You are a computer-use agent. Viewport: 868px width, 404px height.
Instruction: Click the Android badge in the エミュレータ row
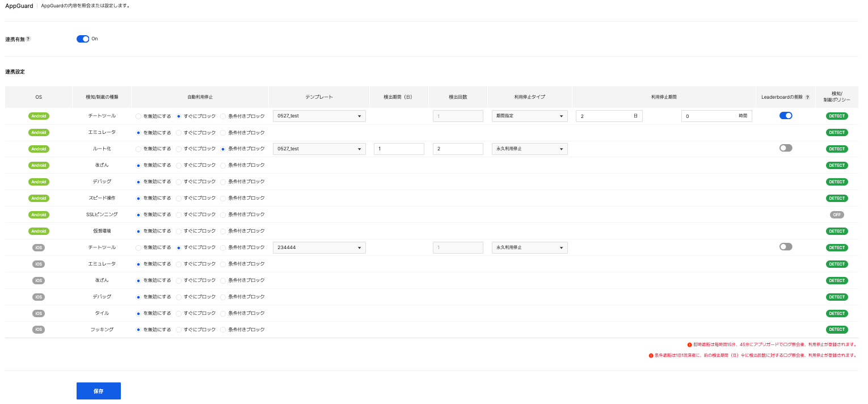tap(39, 132)
